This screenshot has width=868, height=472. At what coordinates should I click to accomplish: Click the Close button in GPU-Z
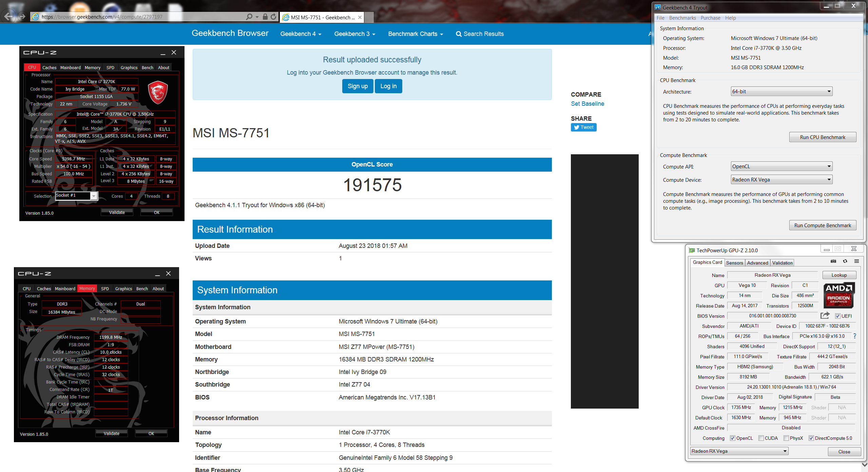click(844, 451)
